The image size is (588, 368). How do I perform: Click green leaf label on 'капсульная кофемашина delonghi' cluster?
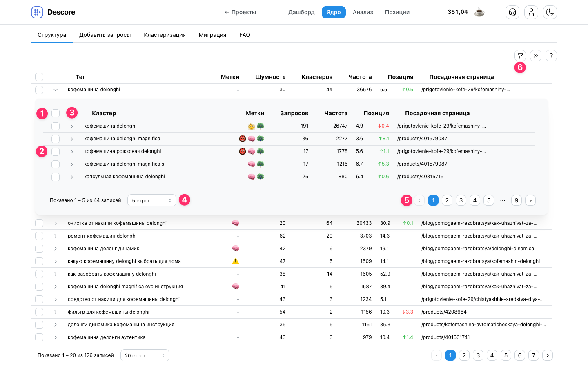coord(261,177)
